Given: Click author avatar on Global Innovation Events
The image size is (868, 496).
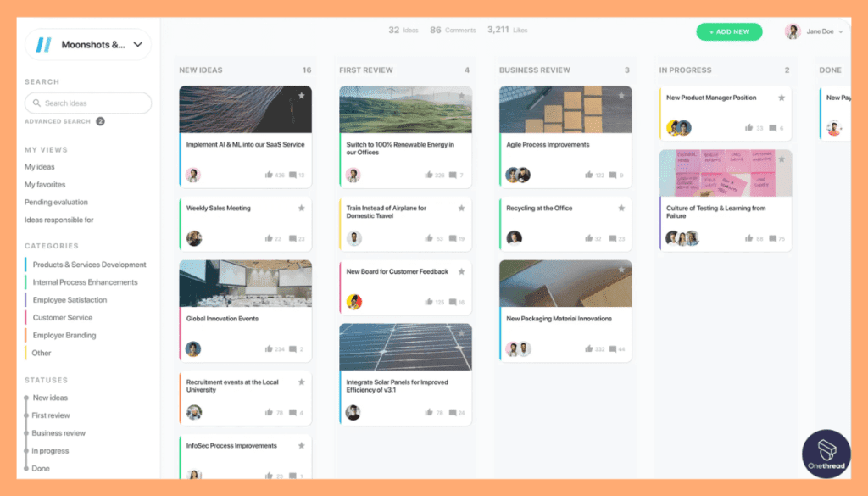Looking at the screenshot, I should click(193, 348).
